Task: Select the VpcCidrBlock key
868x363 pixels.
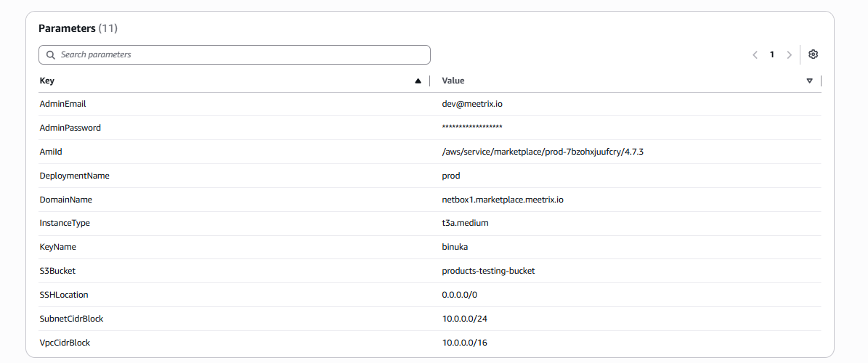Action: pyautogui.click(x=65, y=343)
